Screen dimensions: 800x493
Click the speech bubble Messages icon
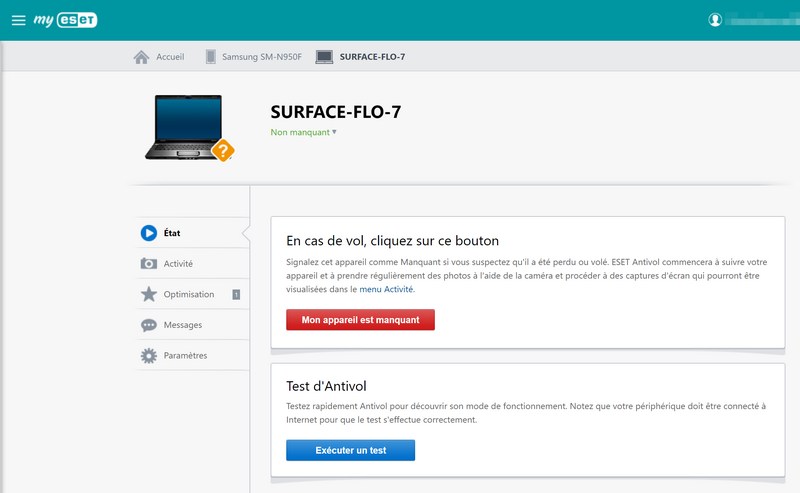pos(148,325)
